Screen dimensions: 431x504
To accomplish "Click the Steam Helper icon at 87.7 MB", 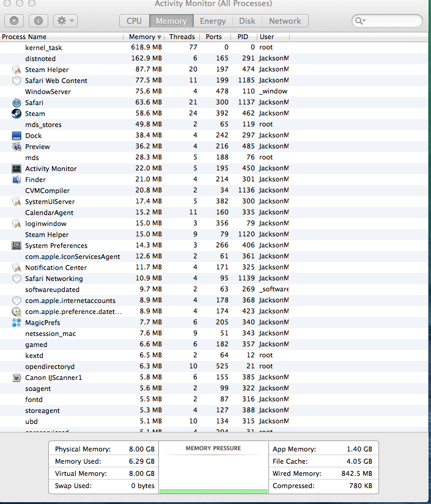I will tap(17, 70).
